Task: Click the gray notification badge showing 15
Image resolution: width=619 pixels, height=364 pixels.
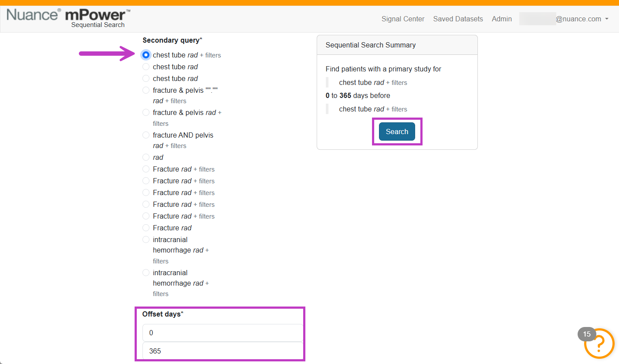Action: 587,334
